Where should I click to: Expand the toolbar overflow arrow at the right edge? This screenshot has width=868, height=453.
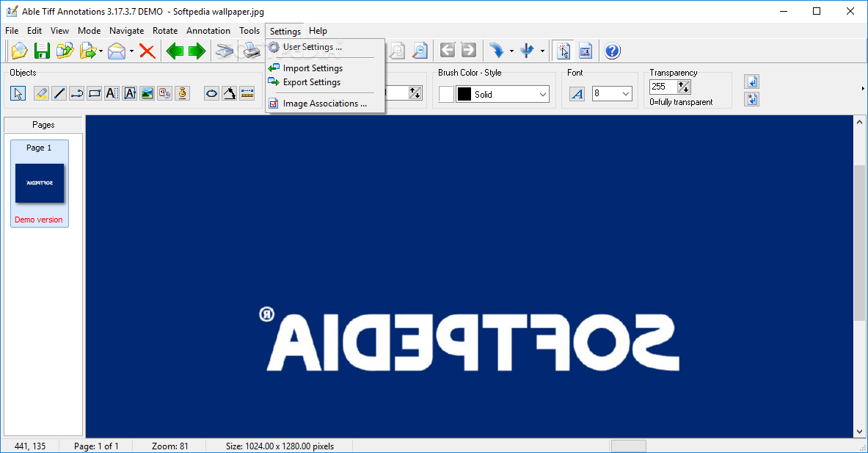pos(862,88)
